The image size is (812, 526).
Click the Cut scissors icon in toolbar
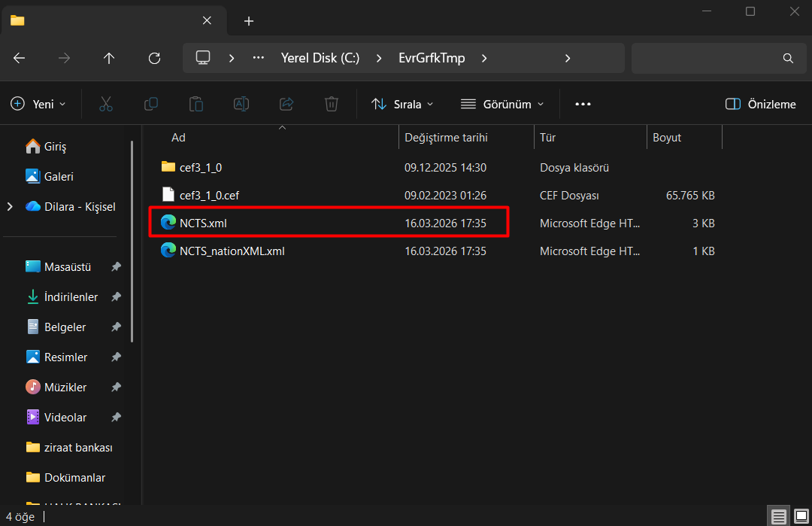(x=105, y=104)
